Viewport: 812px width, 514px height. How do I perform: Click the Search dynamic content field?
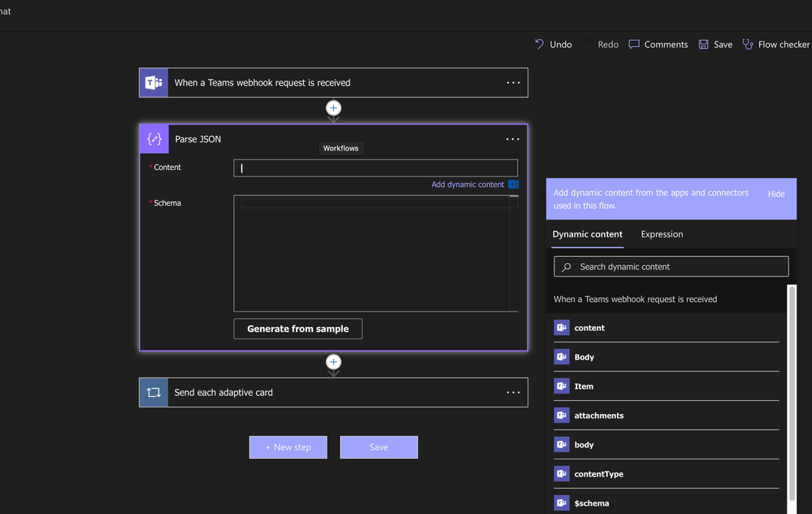click(671, 267)
